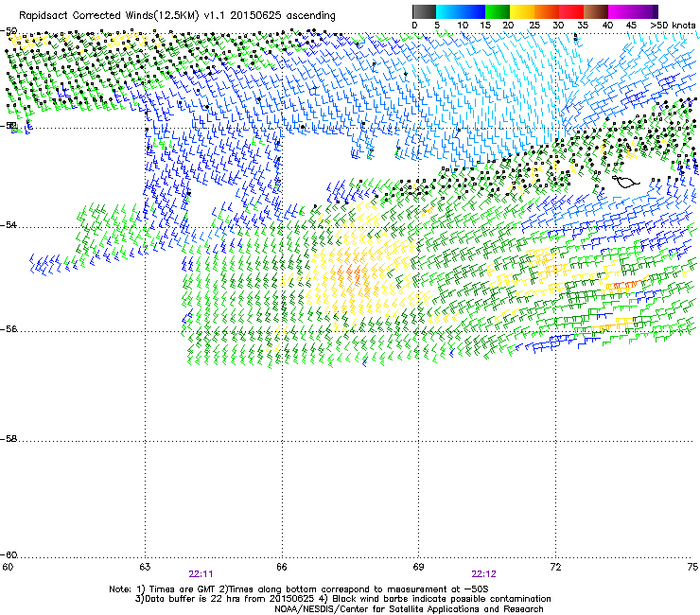Click the '>50 knots' legend label

click(673, 26)
